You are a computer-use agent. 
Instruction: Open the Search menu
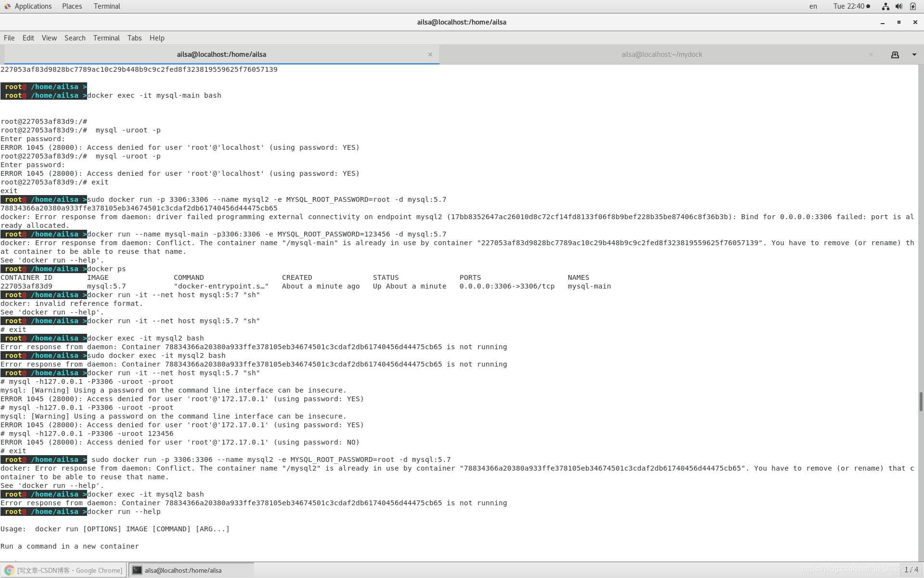click(x=75, y=38)
